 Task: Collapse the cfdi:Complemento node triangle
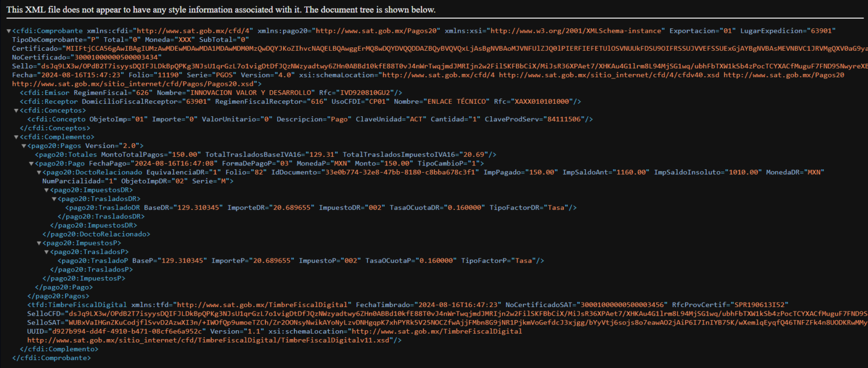pyautogui.click(x=16, y=137)
